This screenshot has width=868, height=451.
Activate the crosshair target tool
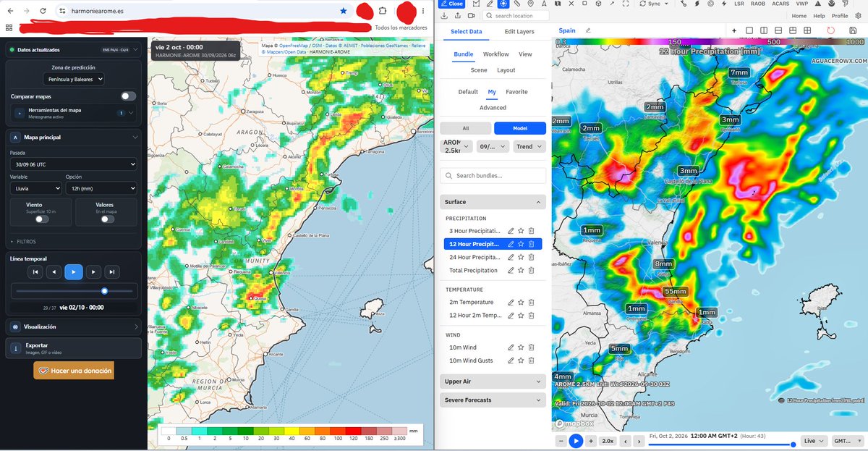click(x=503, y=4)
